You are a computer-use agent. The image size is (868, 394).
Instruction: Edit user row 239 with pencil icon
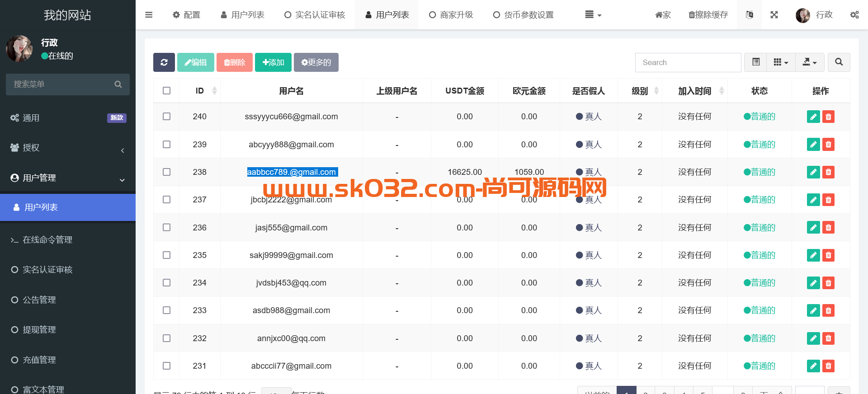[x=813, y=145]
